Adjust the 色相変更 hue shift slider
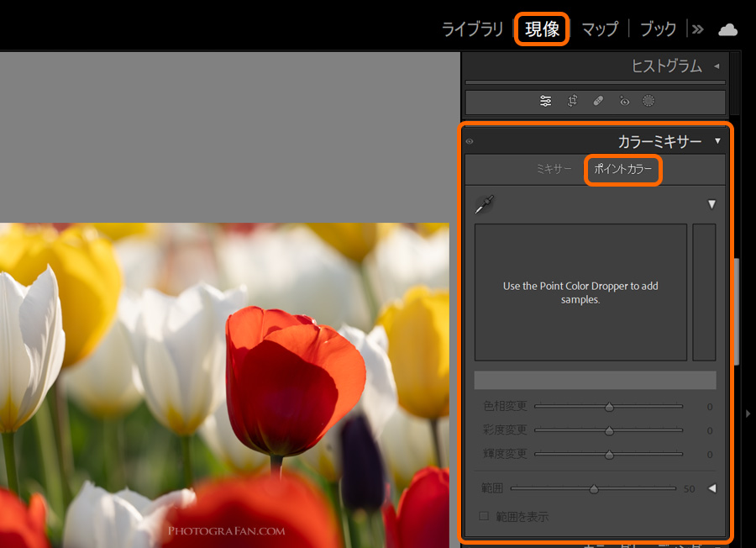Viewport: 756px width, 548px height. pos(608,407)
